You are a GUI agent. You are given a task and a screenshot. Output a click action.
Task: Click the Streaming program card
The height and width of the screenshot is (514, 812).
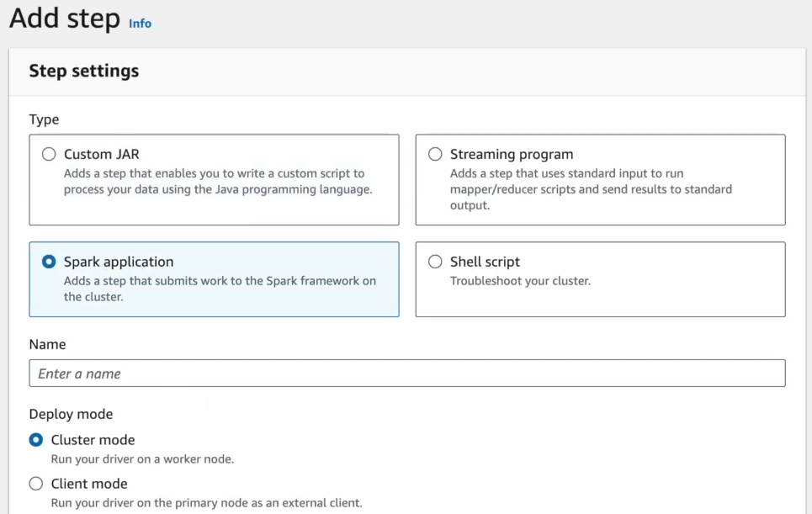point(600,179)
